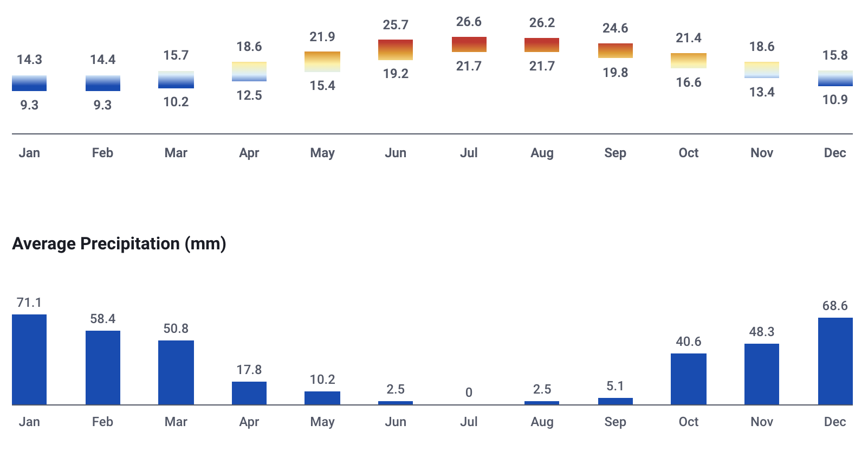The height and width of the screenshot is (457, 868).
Task: Select January's blue temperature range bar
Action: [29, 83]
